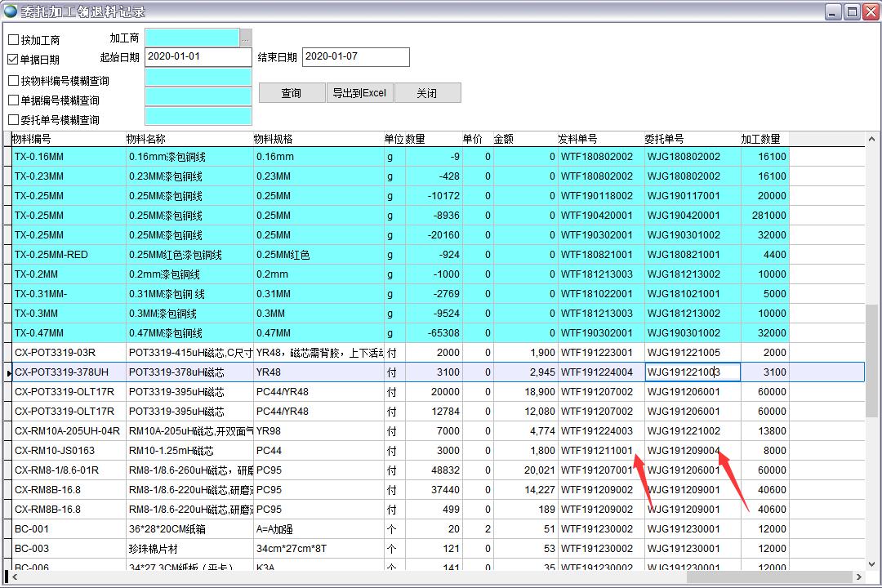Click the 委托单号 column header
882x588 pixels.
(664, 139)
